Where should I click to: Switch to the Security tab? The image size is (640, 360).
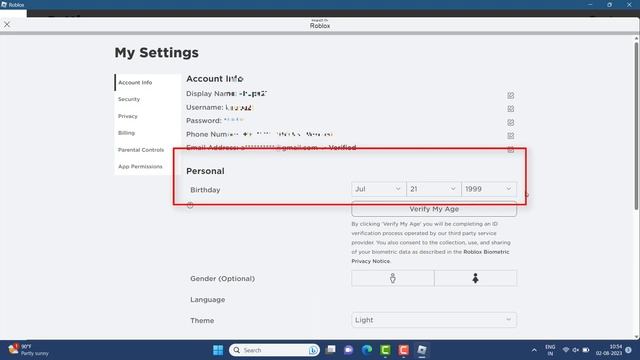click(x=129, y=99)
